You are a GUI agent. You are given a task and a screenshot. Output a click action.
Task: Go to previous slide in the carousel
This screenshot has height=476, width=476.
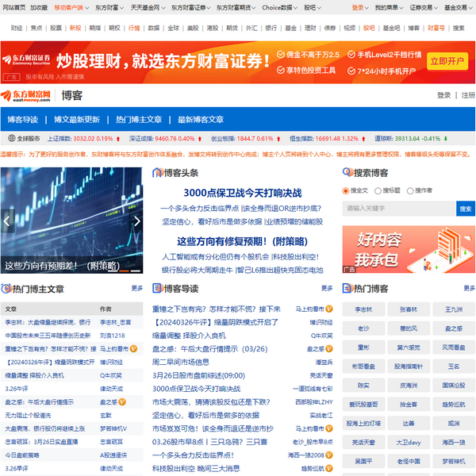(x=7, y=221)
